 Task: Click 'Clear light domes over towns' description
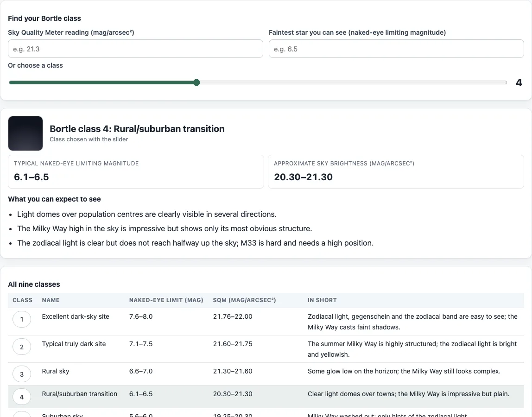(409, 394)
